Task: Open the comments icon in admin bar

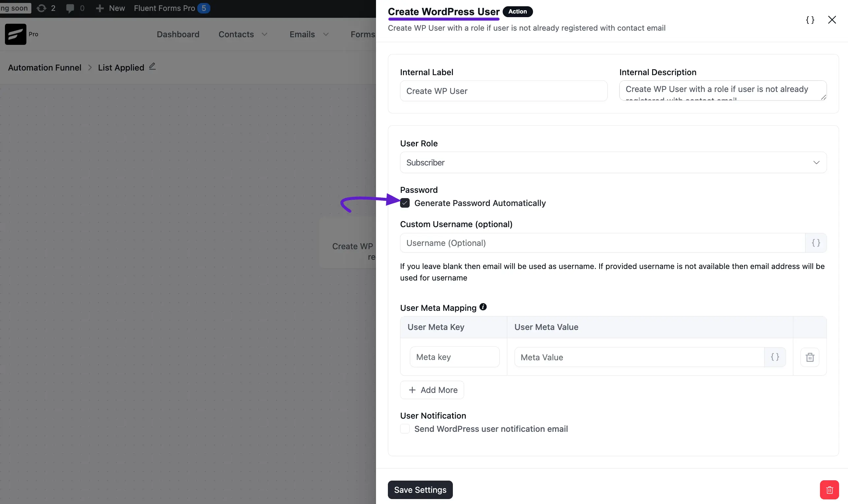Action: 70,8
